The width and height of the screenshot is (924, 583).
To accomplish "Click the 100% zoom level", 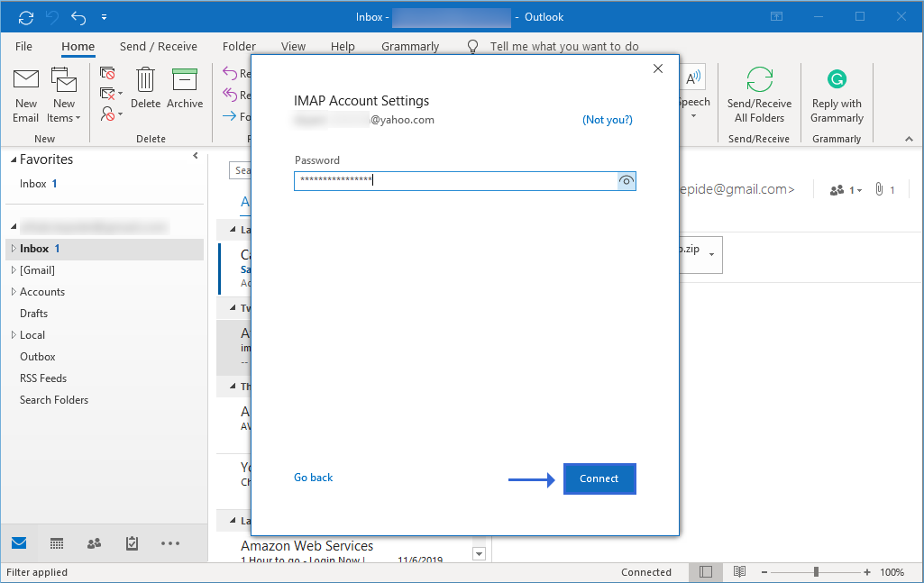I will [x=892, y=572].
